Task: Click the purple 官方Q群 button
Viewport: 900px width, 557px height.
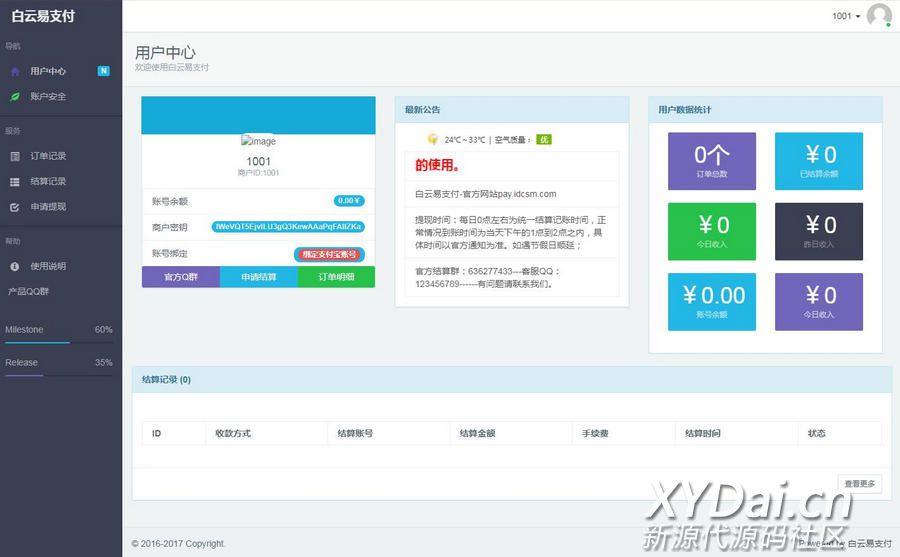Action: point(181,277)
